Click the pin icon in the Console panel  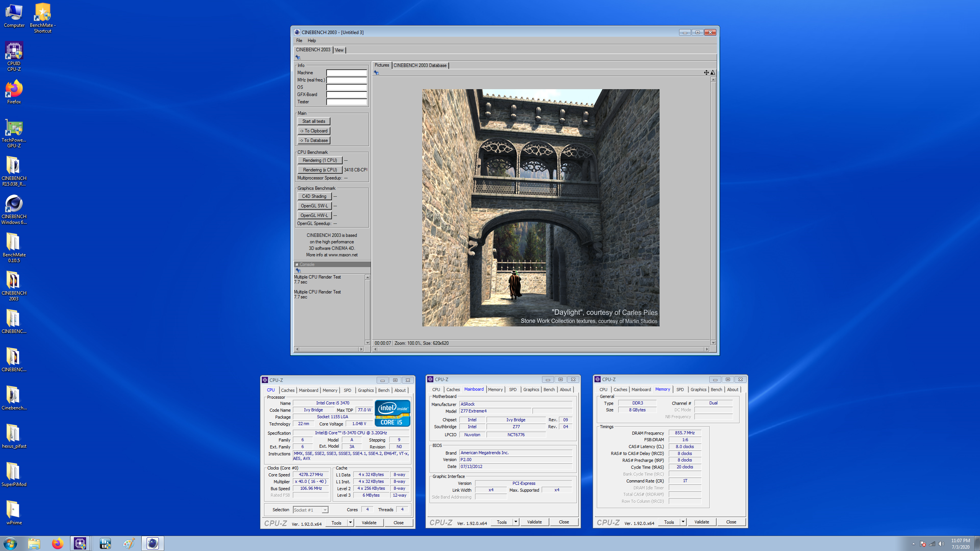(x=298, y=271)
